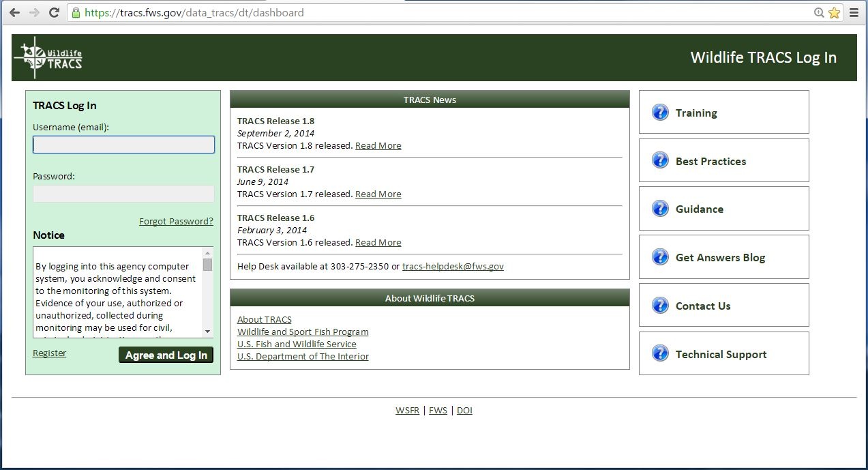Click the question icon beside Training
The image size is (868, 470).
pos(660,112)
